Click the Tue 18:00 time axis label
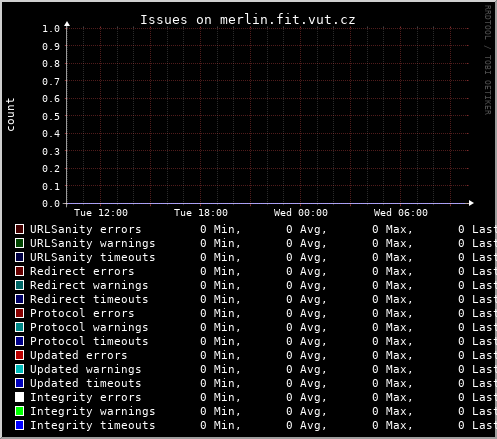 [x=201, y=213]
